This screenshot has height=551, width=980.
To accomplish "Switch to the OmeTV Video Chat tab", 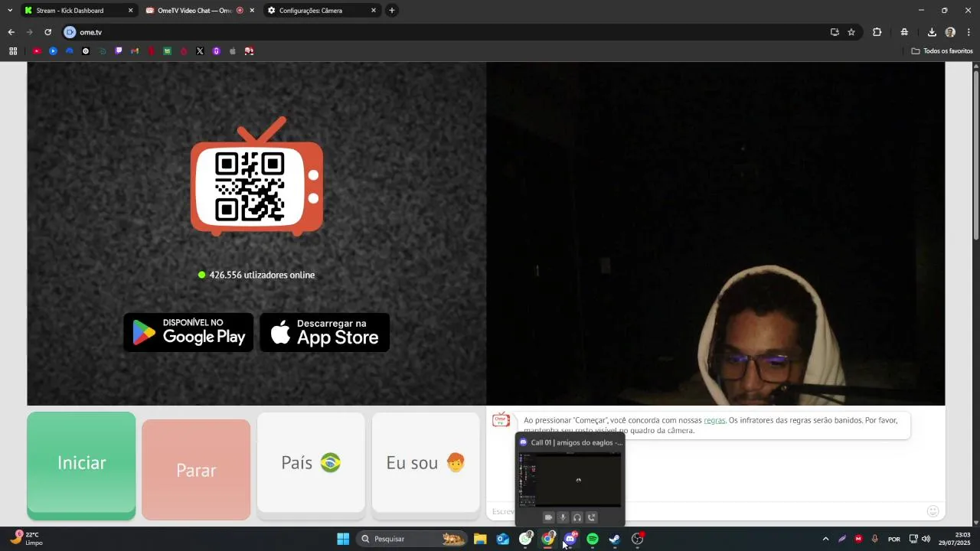I will click(x=201, y=11).
